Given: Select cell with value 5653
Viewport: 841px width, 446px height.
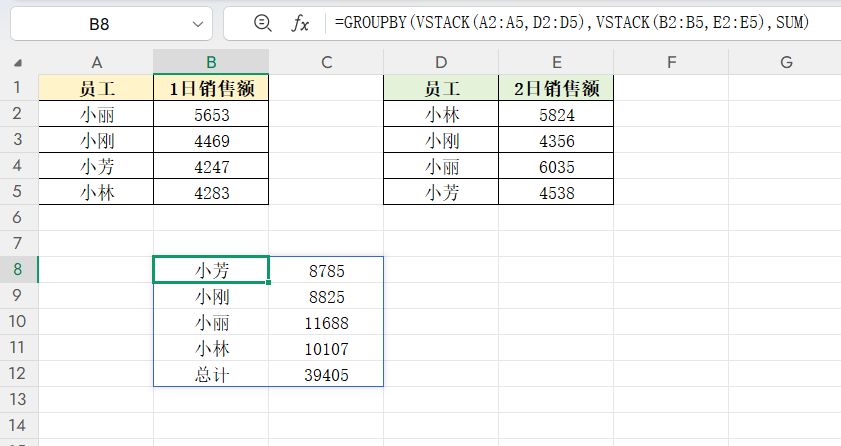Looking at the screenshot, I should click(x=211, y=114).
